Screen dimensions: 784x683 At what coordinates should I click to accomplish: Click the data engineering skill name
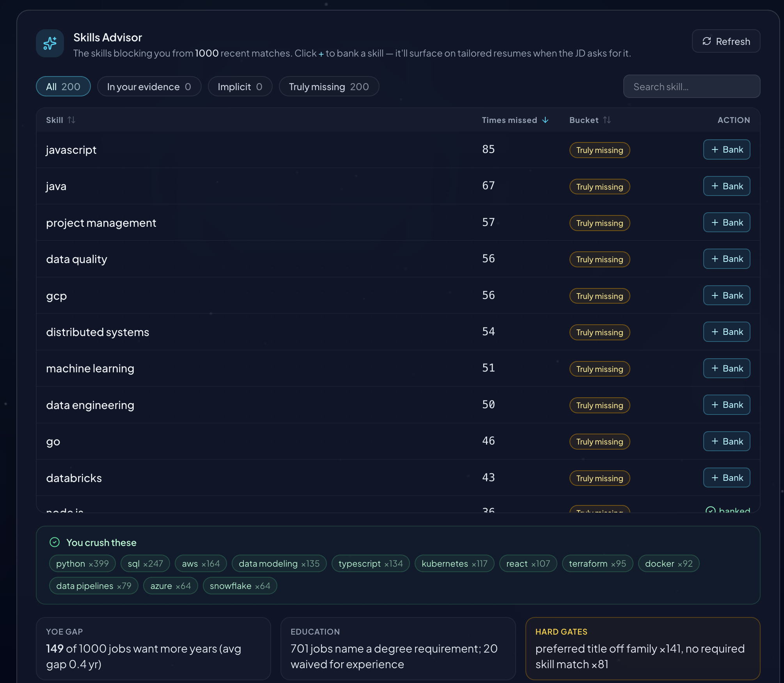coord(90,405)
